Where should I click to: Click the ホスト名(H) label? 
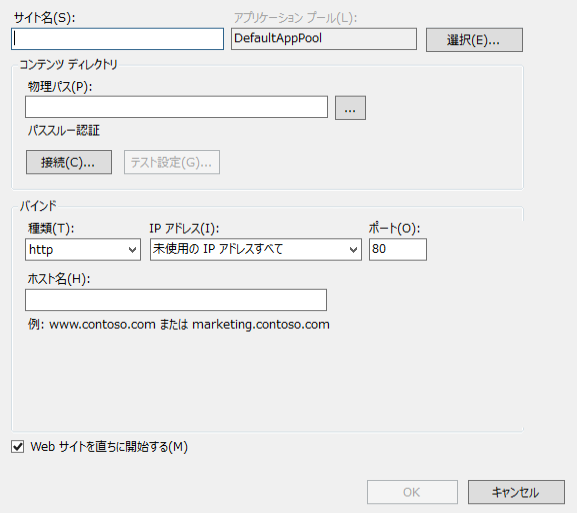click(x=59, y=279)
